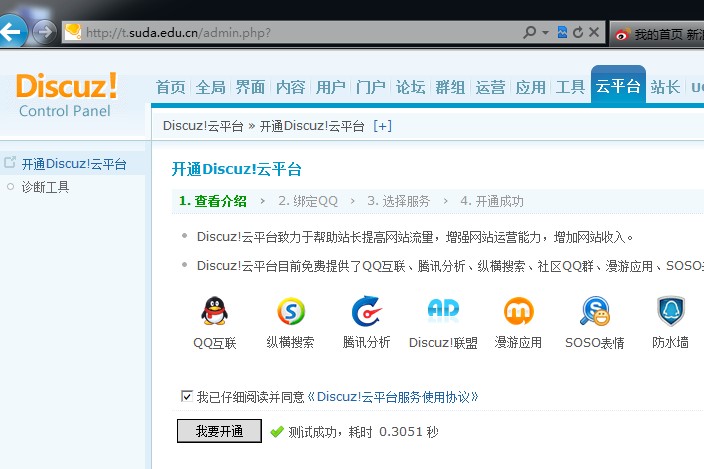This screenshot has width=704, height=469.
Task: Select the active 云平台 tab
Action: [x=618, y=85]
